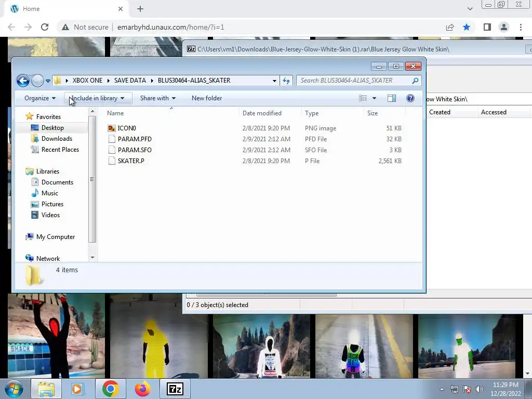Go back in Chrome browser

11,27
